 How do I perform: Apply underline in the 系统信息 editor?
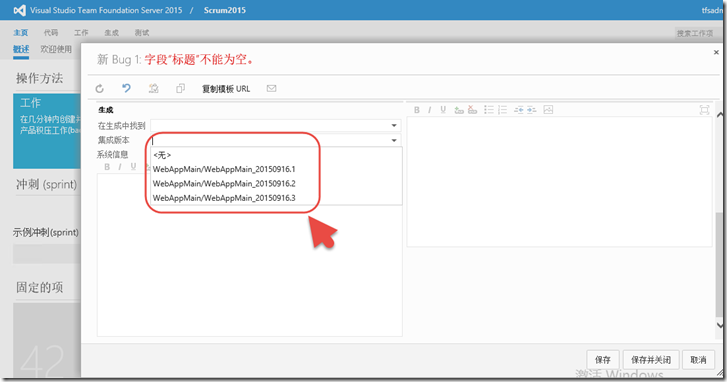click(x=134, y=167)
